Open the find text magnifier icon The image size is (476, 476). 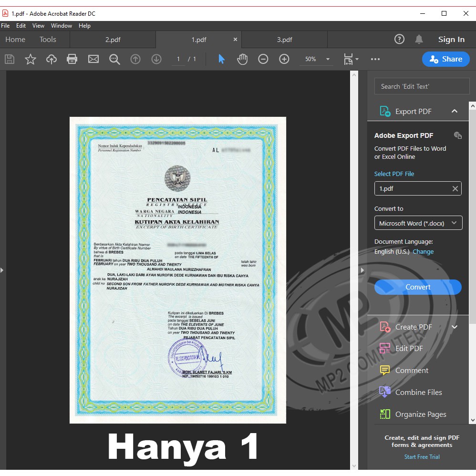click(114, 59)
